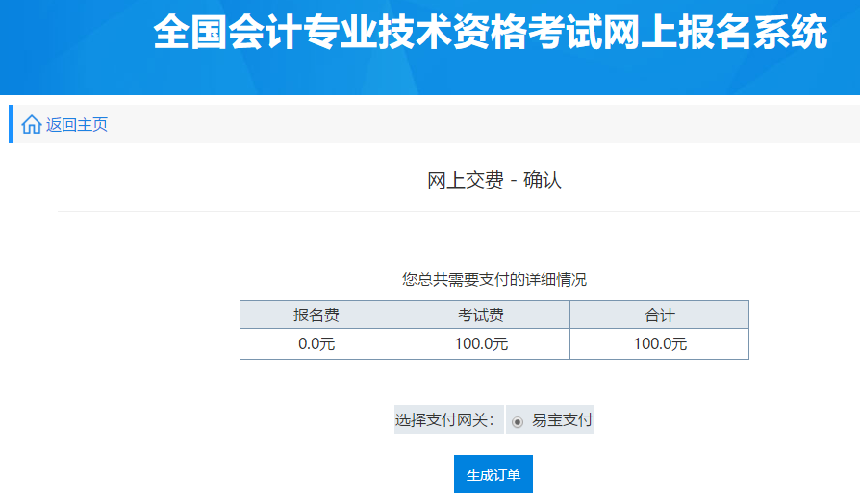The width and height of the screenshot is (860, 504).
Task: Select the 易宝支付 radio button
Action: click(x=518, y=421)
